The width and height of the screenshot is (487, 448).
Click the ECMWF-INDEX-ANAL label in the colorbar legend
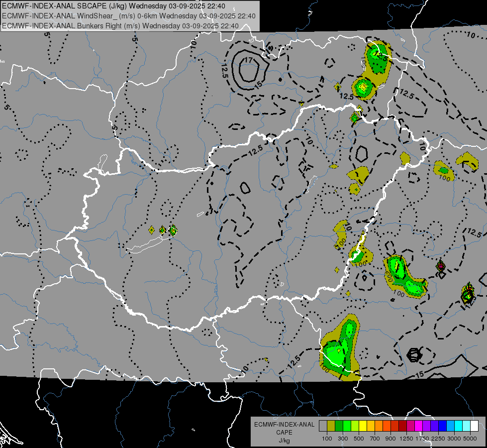tap(284, 425)
